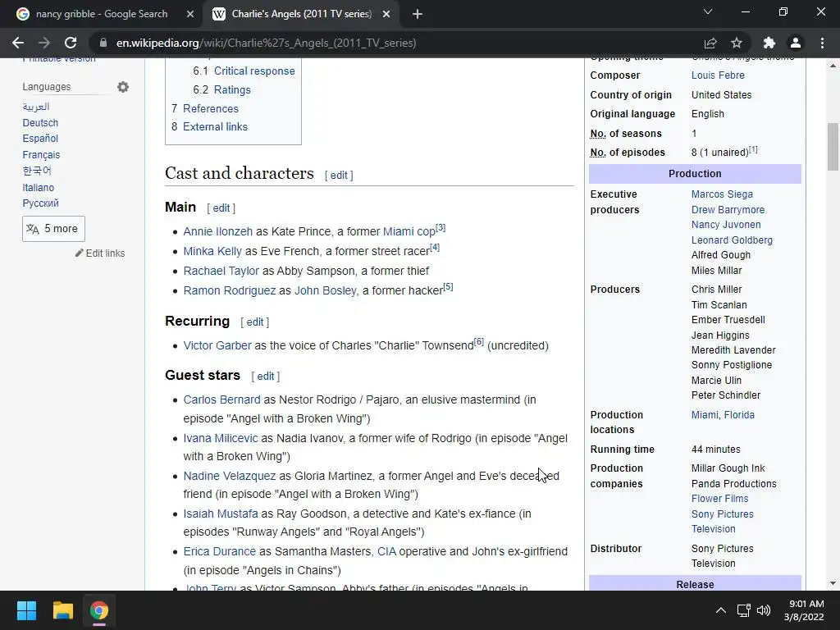The height and width of the screenshot is (630, 840).
Task: Open the Arabic language version
Action: tap(36, 107)
